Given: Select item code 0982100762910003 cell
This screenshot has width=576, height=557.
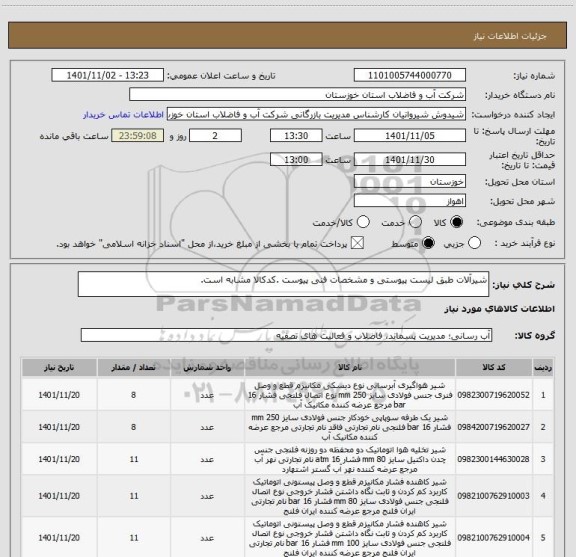Looking at the screenshot, I should pyautogui.click(x=494, y=496).
